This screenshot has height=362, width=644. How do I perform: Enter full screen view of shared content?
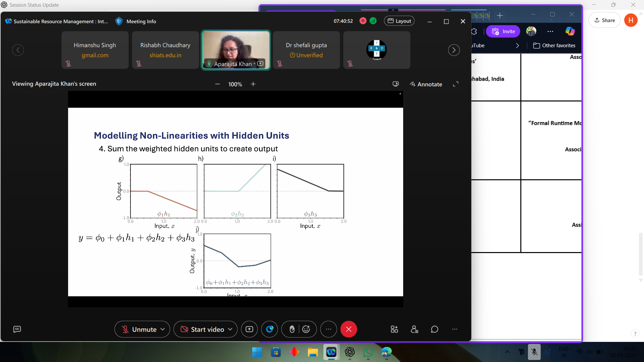point(455,84)
